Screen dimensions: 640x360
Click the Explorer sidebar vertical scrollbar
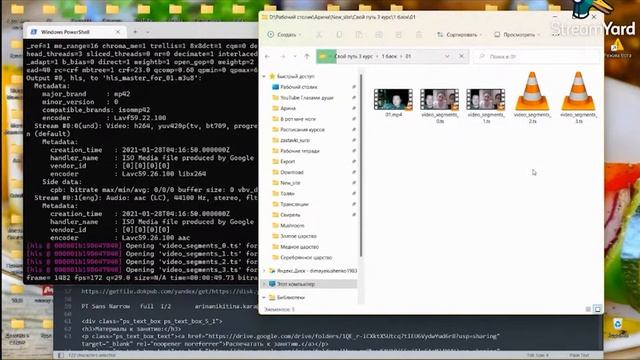click(361, 165)
